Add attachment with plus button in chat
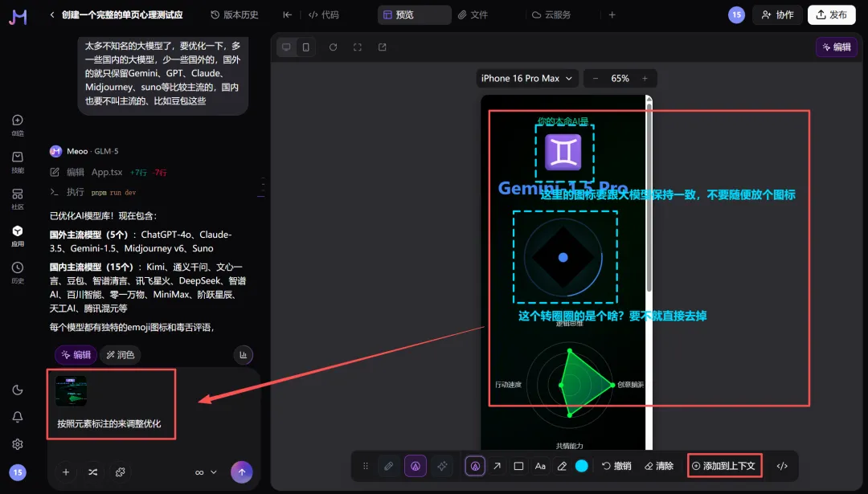 pos(66,472)
